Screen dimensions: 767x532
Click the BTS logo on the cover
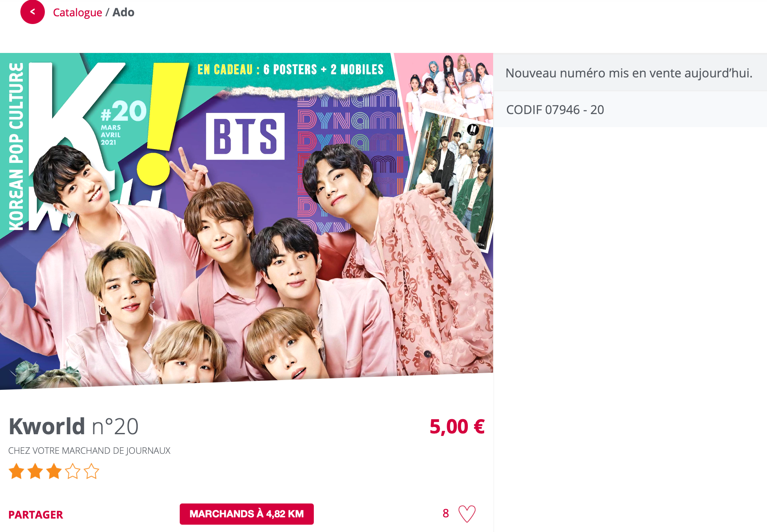245,136
